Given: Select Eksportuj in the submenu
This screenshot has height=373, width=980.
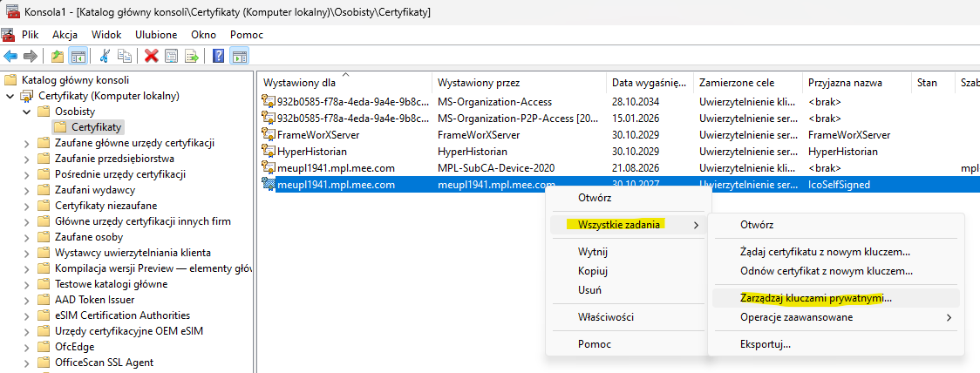Looking at the screenshot, I should (x=765, y=344).
